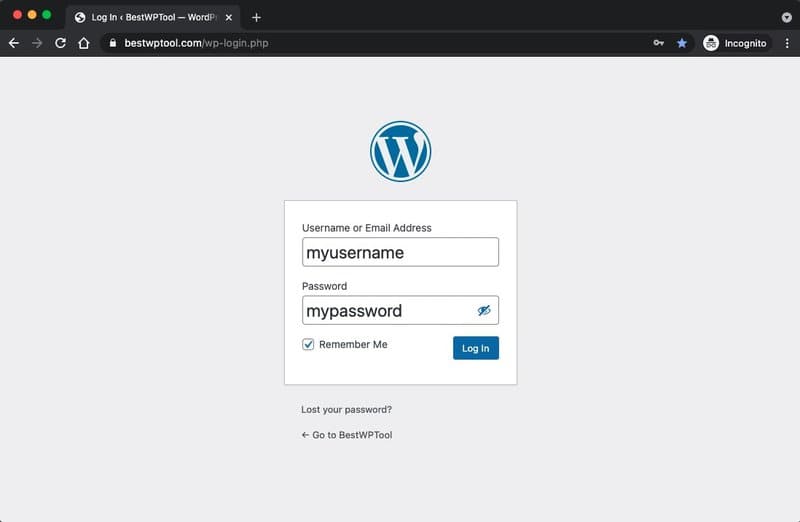Click the padlock site info icon
Viewport: 800px width, 522px height.
tap(113, 43)
